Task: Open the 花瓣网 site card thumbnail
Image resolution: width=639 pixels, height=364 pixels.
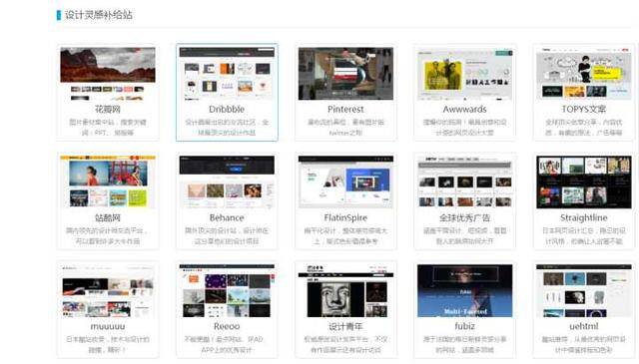Action: (108, 74)
